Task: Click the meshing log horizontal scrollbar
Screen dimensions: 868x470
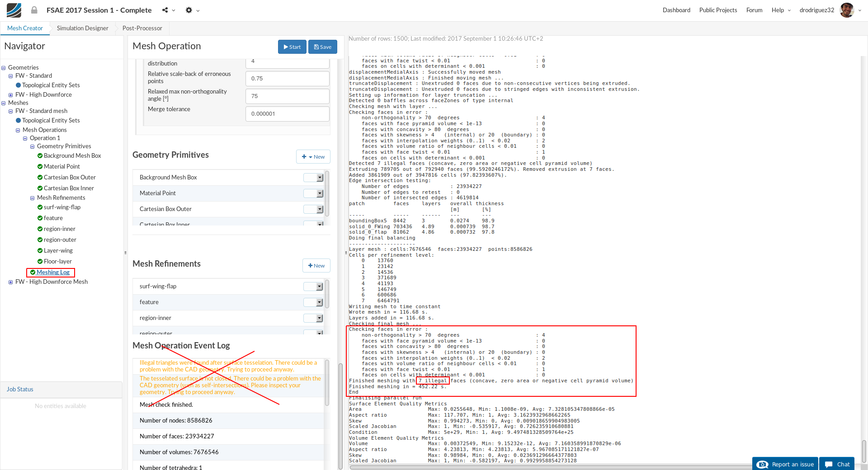Action: point(551,467)
